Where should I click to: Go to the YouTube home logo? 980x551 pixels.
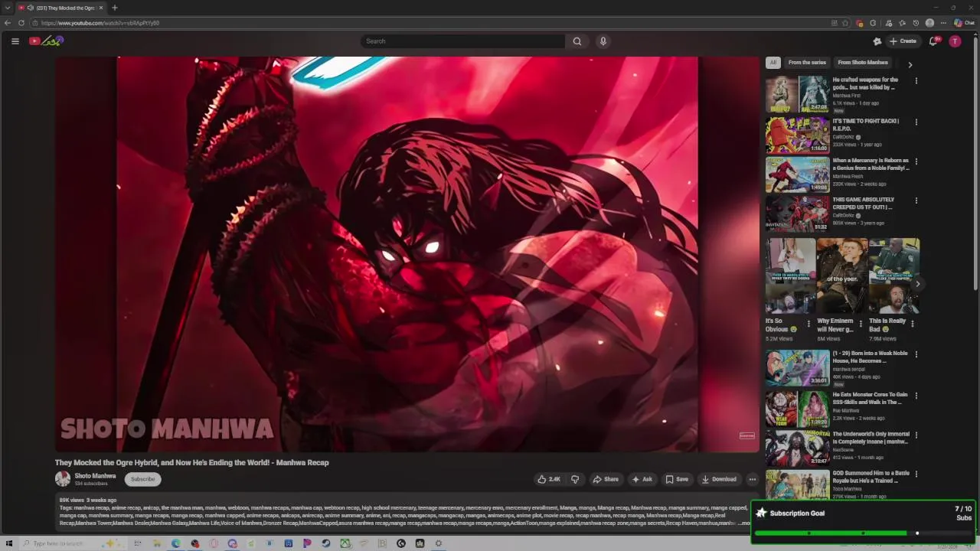tap(46, 41)
